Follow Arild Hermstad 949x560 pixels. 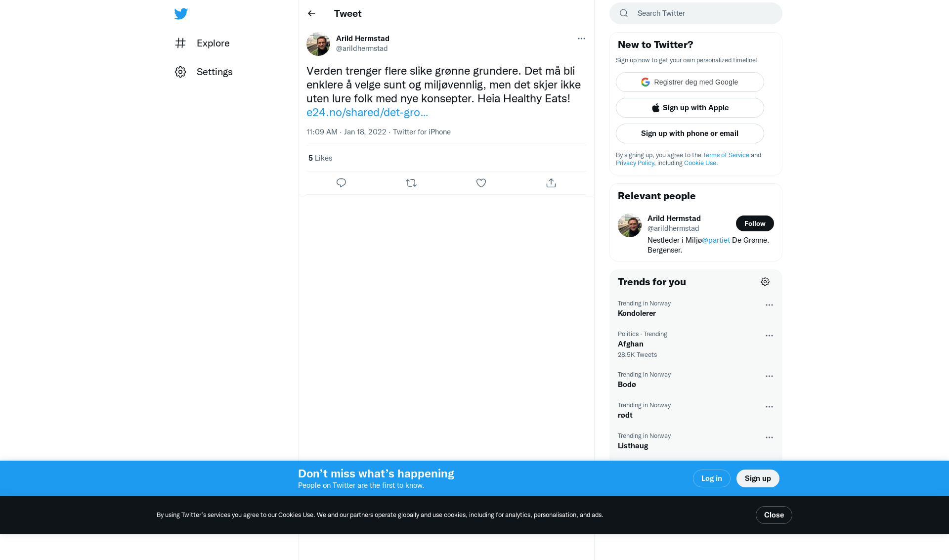(x=755, y=223)
